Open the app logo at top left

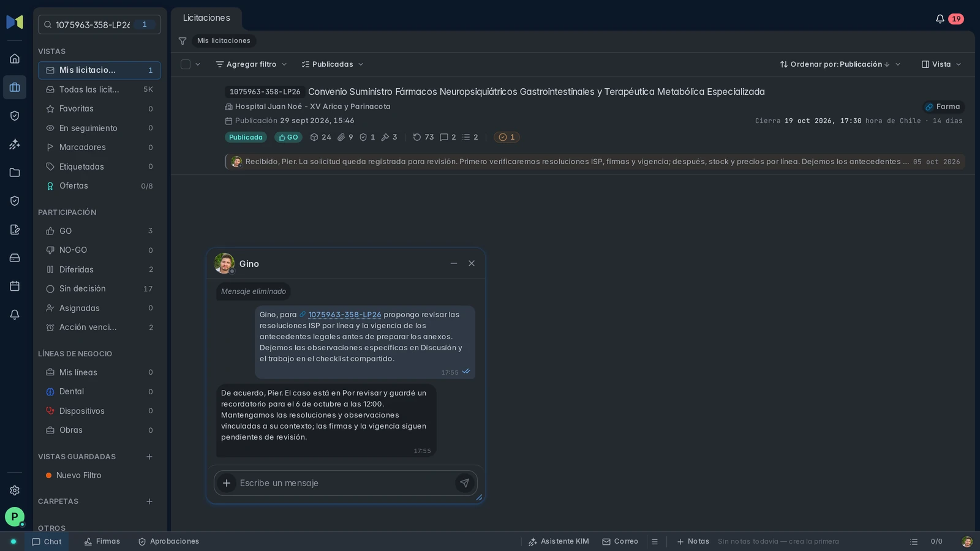pyautogui.click(x=15, y=22)
